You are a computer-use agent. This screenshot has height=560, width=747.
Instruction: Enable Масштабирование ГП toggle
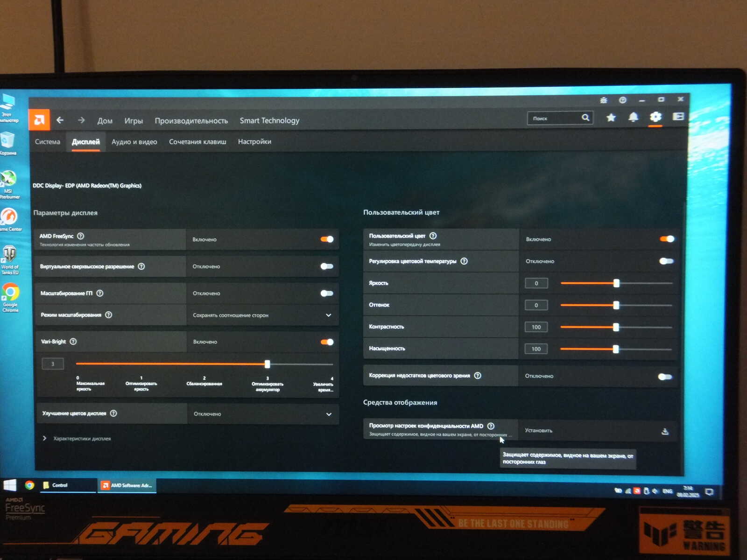327,294
